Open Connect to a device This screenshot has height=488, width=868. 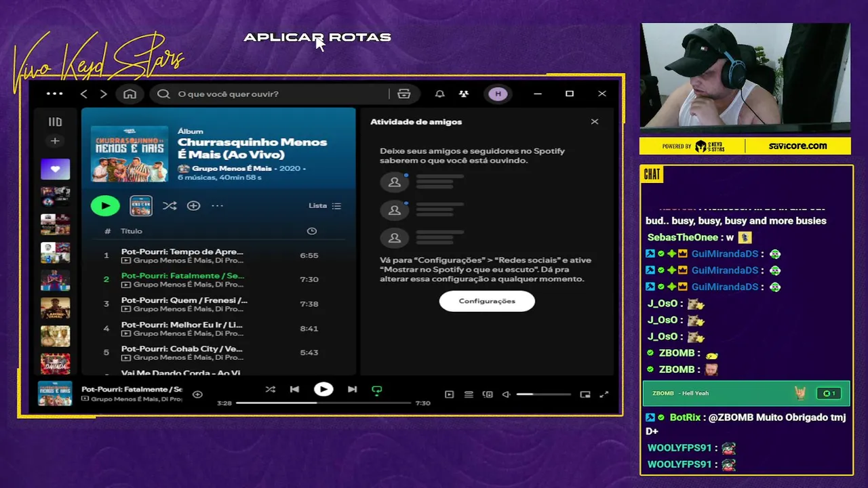488,394
